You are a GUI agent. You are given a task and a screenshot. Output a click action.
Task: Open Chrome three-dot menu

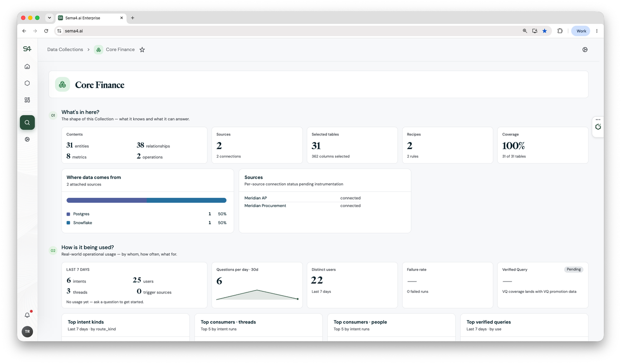tap(597, 31)
